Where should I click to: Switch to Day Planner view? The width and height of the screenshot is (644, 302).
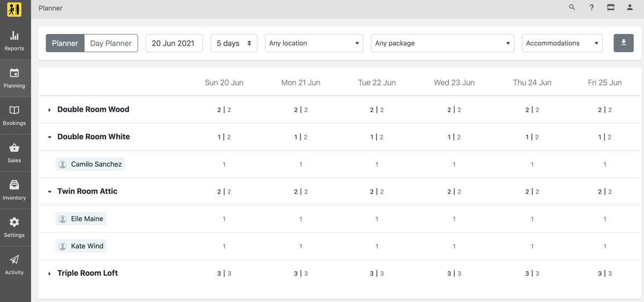coord(111,43)
